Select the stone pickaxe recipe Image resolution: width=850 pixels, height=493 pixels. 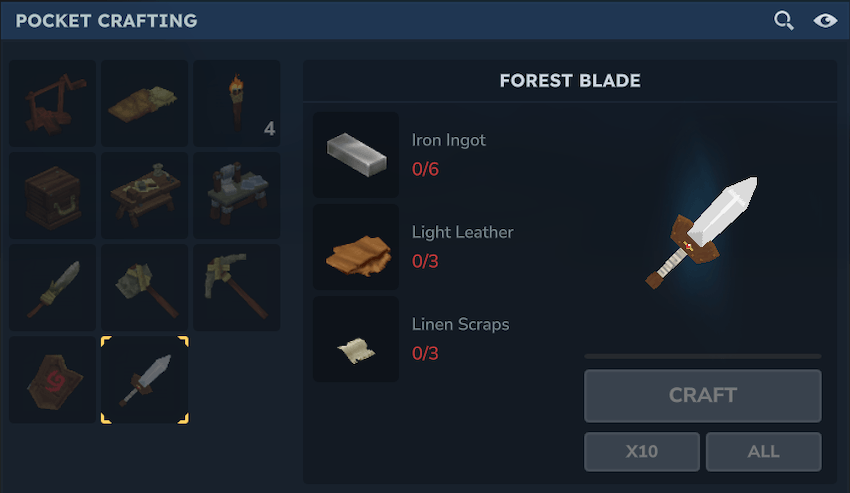237,287
